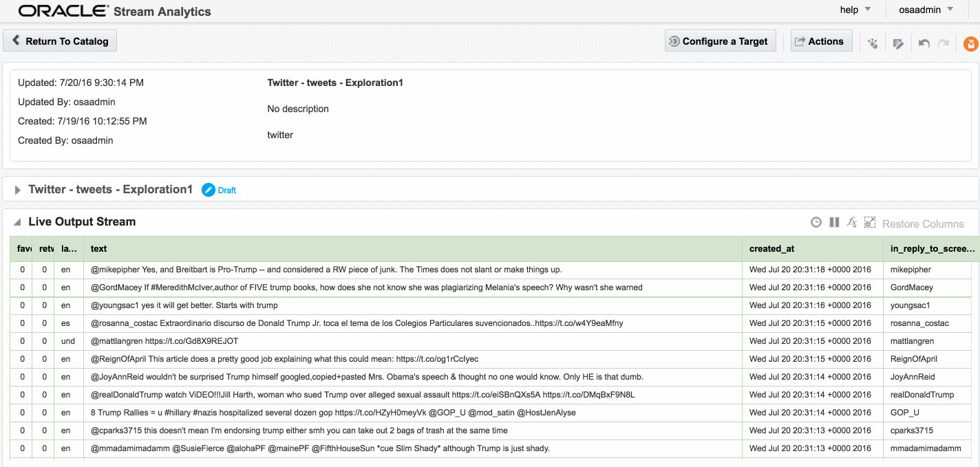Screen dimensions: 980x467
Task: Click 'Created By: osaadmin' text
Action: click(x=65, y=140)
